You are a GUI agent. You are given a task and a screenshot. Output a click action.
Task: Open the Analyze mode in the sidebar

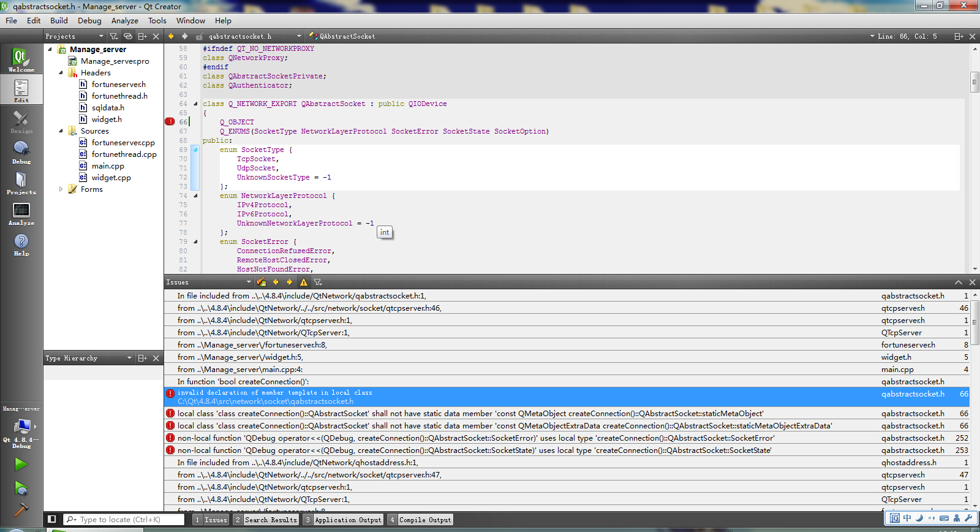tap(21, 213)
